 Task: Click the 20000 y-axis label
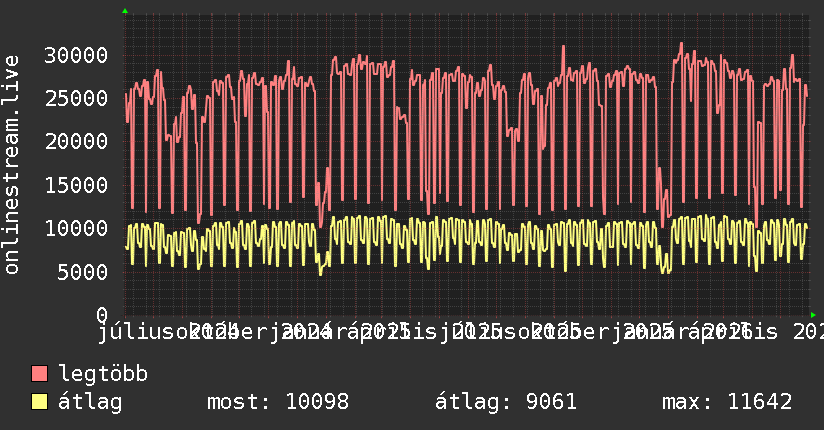76,141
